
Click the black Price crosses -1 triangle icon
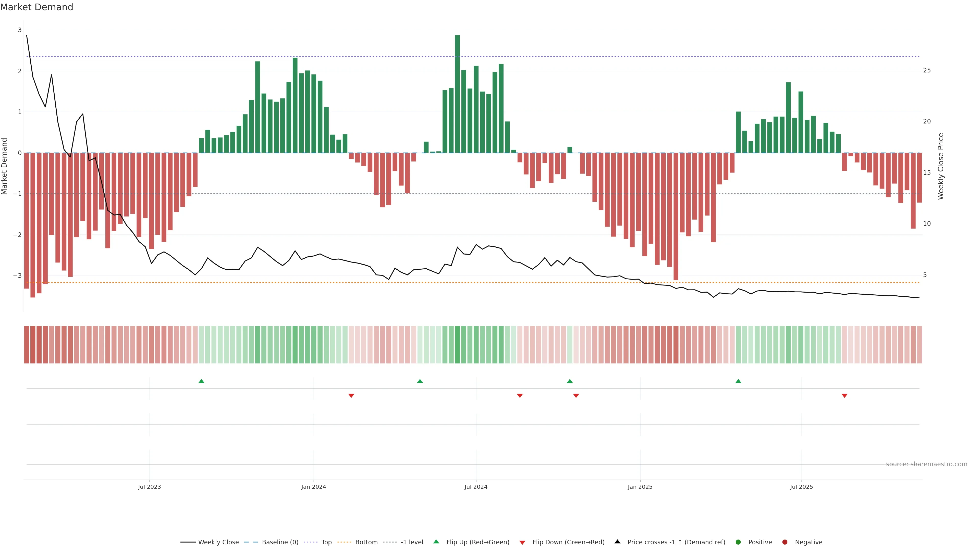[617, 542]
